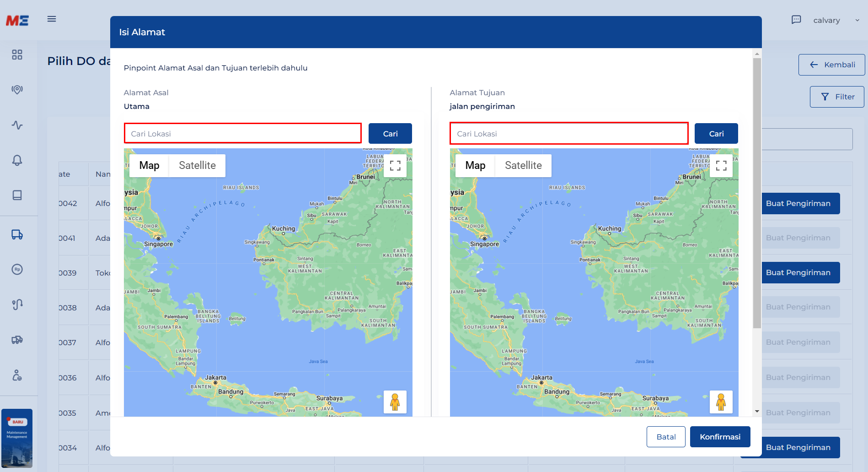Click Street View pegman on Alamat Tujuan map

click(721, 402)
